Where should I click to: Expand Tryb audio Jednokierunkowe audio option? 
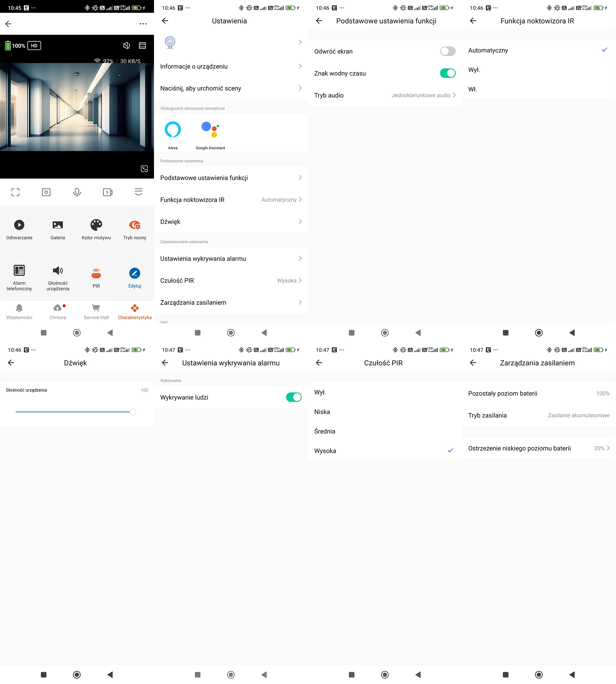tap(423, 95)
